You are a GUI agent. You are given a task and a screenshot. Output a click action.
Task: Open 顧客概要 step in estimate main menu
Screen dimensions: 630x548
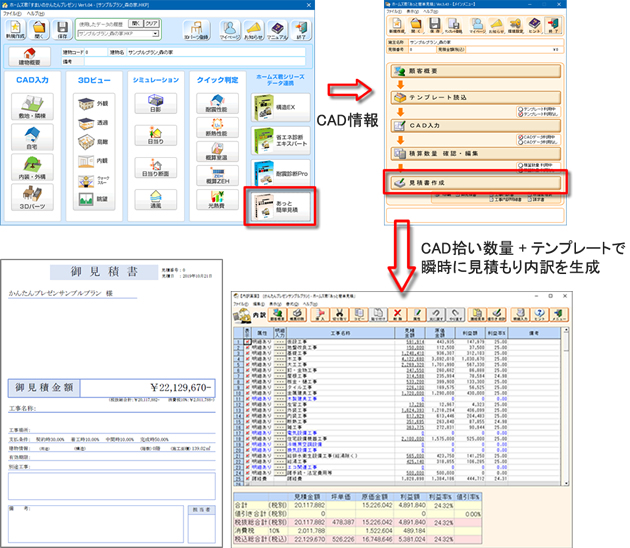475,71
